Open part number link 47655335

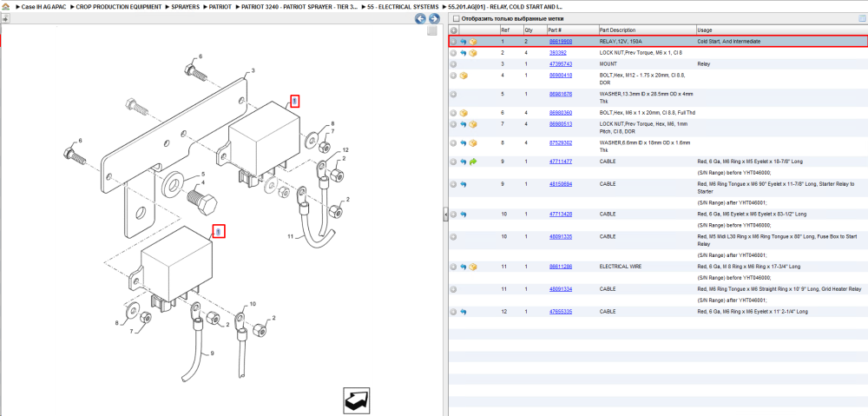(x=560, y=312)
